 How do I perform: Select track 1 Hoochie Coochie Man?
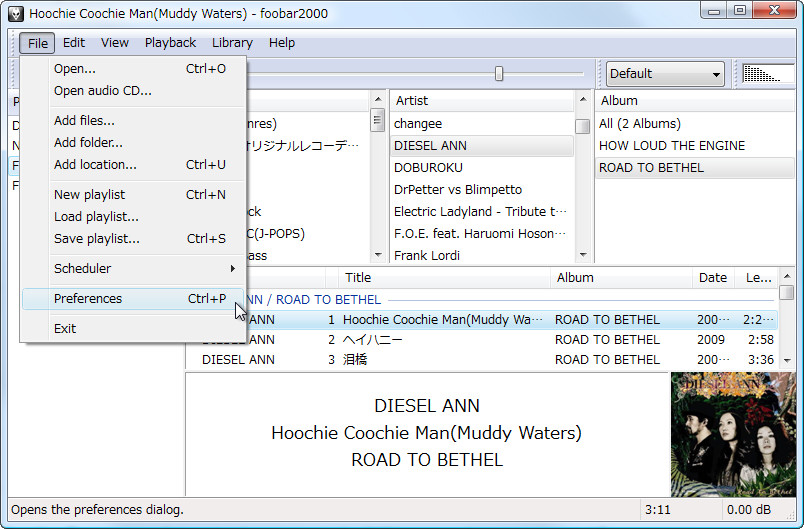(x=482, y=320)
